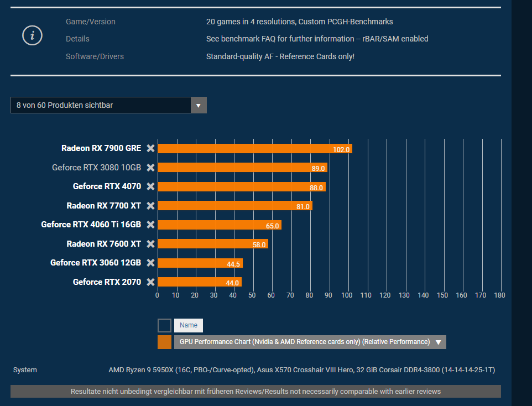The image size is (532, 406).
Task: Click the Game/Version label
Action: pyautogui.click(x=91, y=22)
